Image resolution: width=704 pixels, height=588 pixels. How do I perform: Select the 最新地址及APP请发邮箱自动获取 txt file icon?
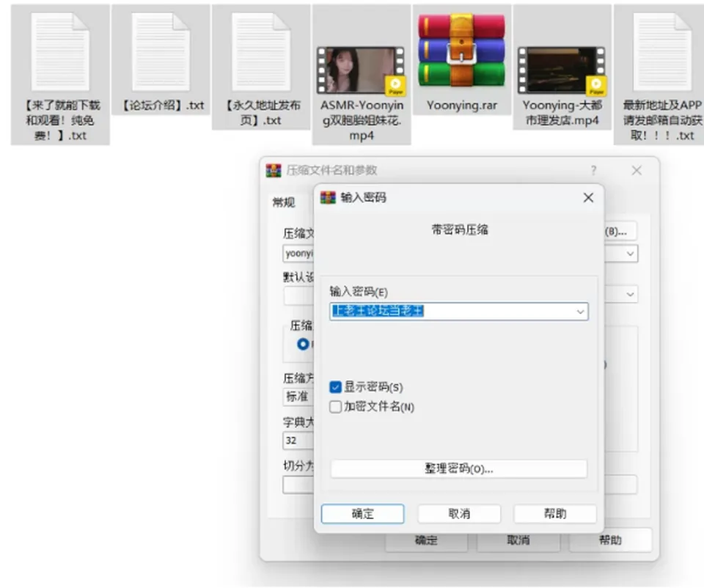point(662,51)
